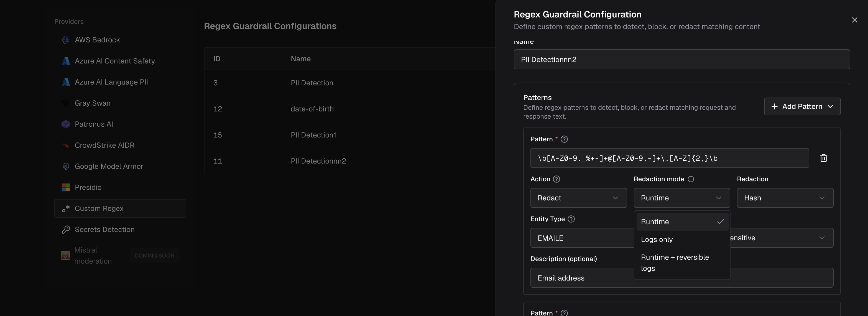Click the Gray Swan provider icon

66,103
